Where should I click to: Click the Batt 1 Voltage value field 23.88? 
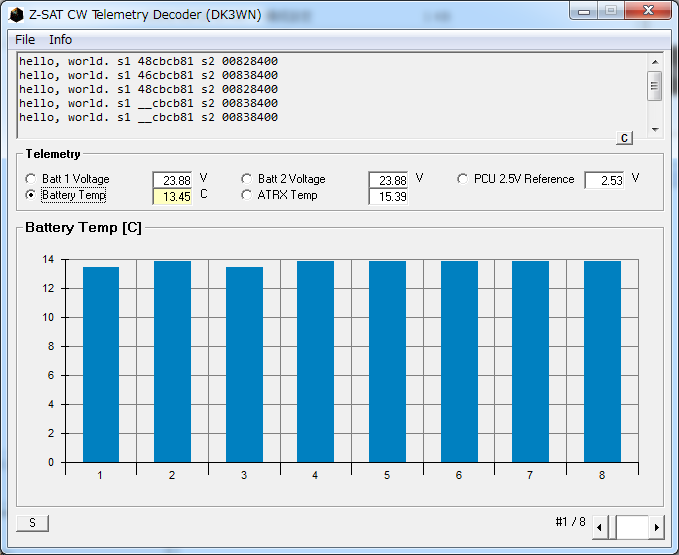(x=172, y=180)
